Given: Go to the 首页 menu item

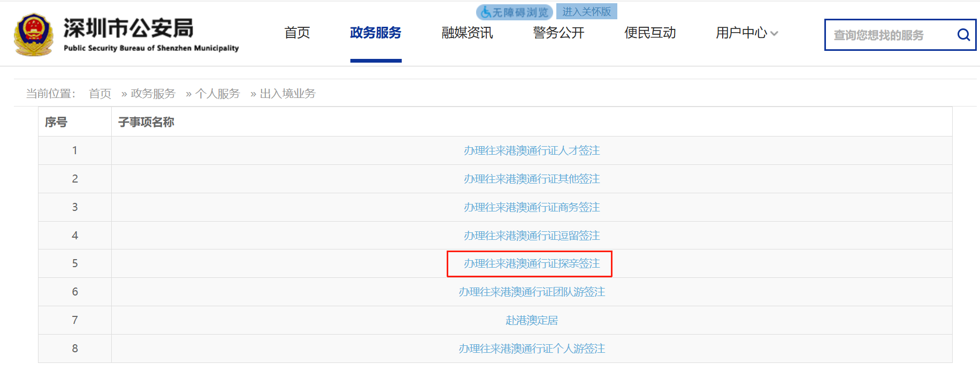Looking at the screenshot, I should [297, 33].
